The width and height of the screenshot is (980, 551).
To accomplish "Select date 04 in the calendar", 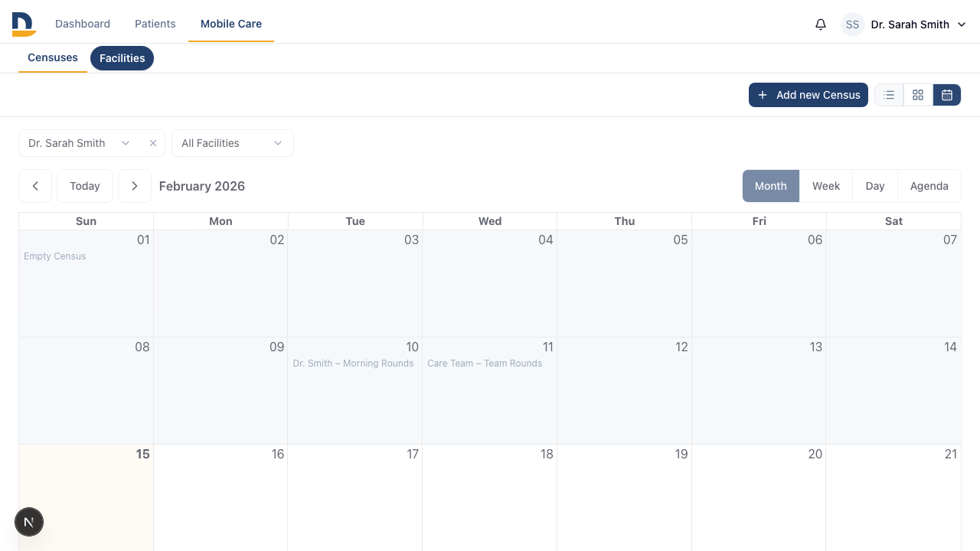I will 546,240.
